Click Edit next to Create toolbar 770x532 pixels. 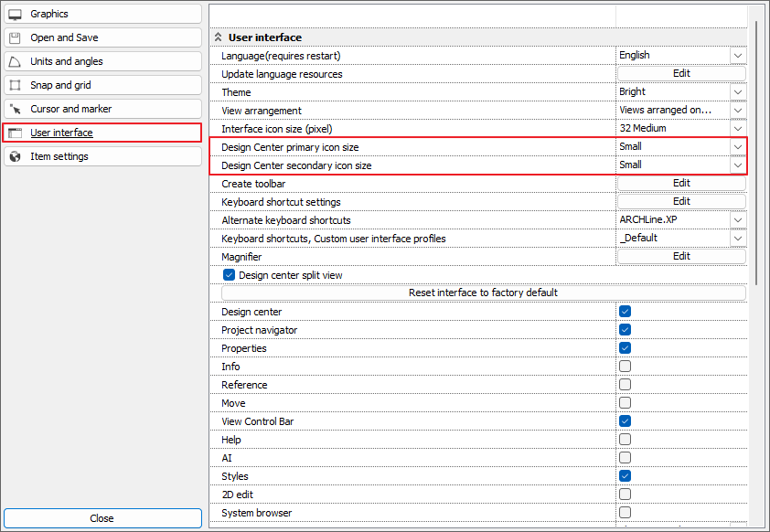(x=681, y=183)
